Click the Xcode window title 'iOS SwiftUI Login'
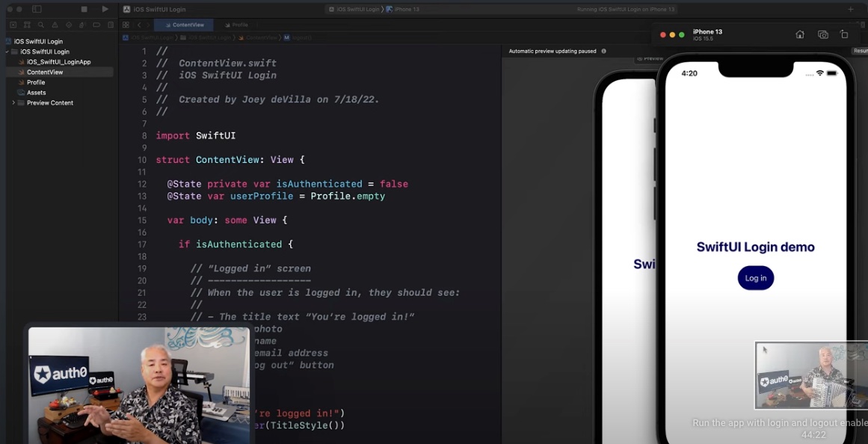This screenshot has width=868, height=444. (159, 10)
